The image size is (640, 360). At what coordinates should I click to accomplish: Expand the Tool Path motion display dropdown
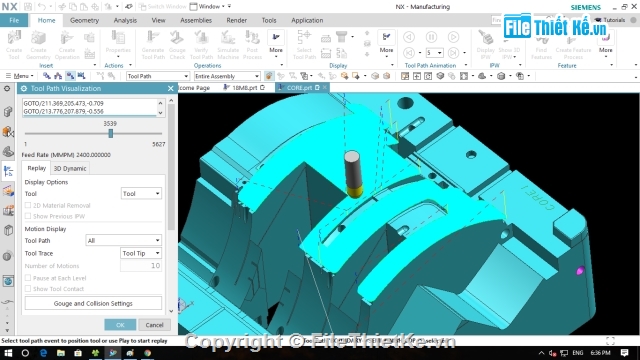(x=123, y=240)
